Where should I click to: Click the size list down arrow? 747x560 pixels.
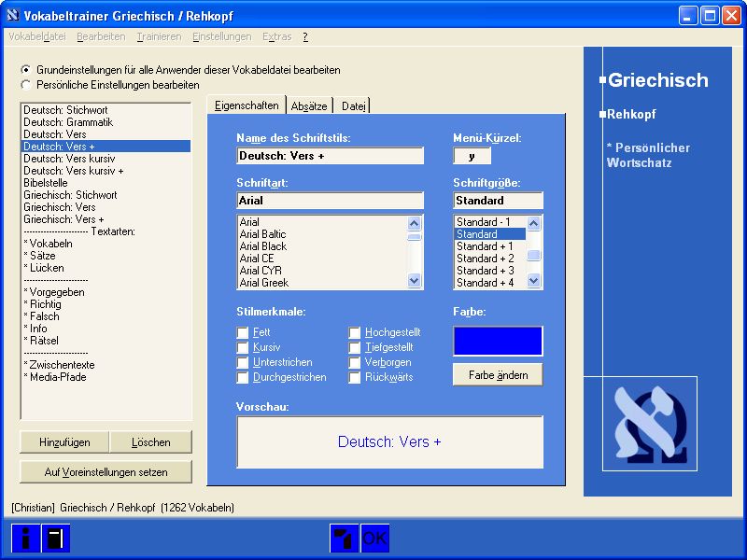tap(533, 281)
